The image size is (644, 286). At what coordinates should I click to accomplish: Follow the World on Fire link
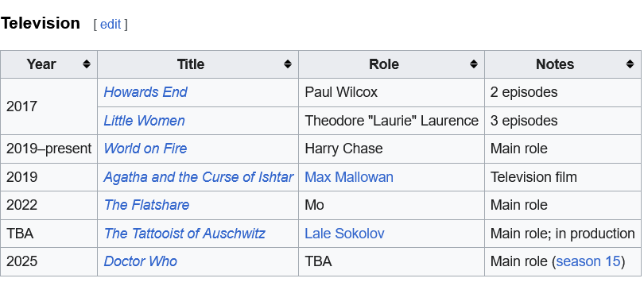pyautogui.click(x=145, y=149)
